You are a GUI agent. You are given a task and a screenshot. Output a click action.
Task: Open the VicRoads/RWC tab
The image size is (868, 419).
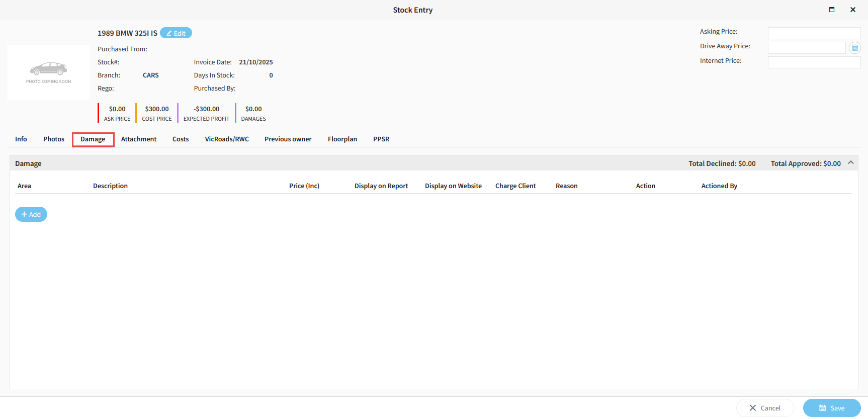[227, 139]
